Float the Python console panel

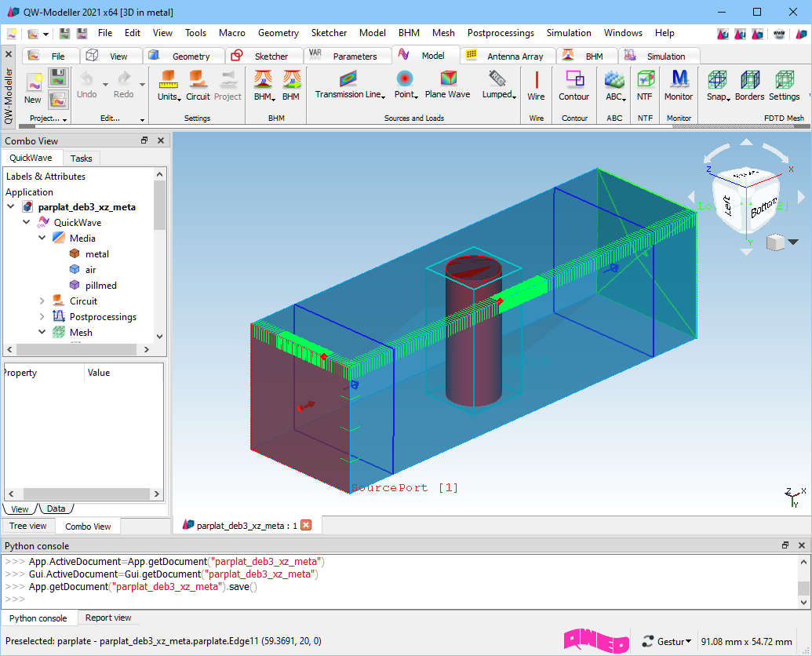pos(785,545)
